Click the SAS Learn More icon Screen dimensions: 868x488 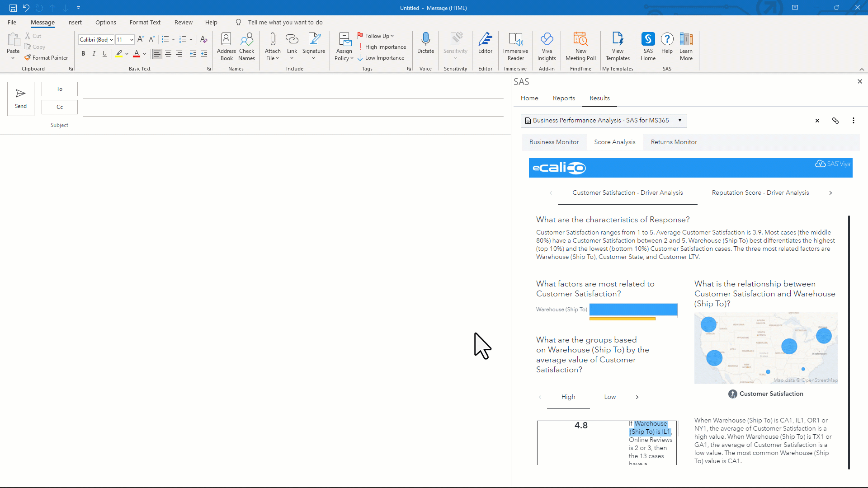tap(686, 39)
